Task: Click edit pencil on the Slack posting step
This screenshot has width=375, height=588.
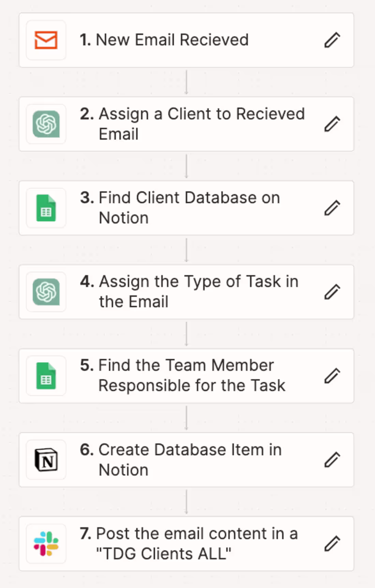Action: click(x=332, y=544)
